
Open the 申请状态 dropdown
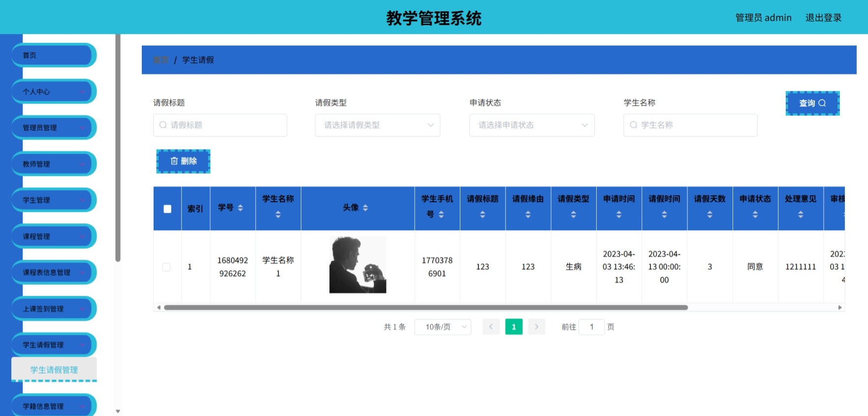[x=532, y=125]
